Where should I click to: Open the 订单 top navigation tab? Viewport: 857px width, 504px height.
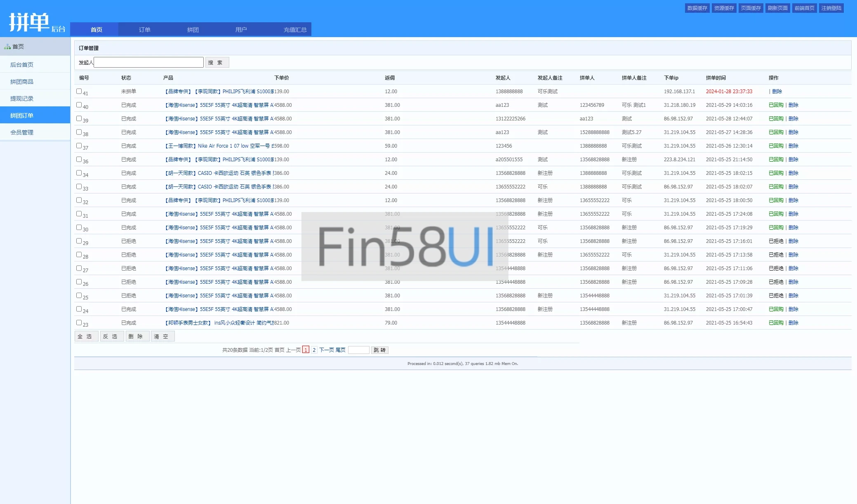pyautogui.click(x=144, y=30)
